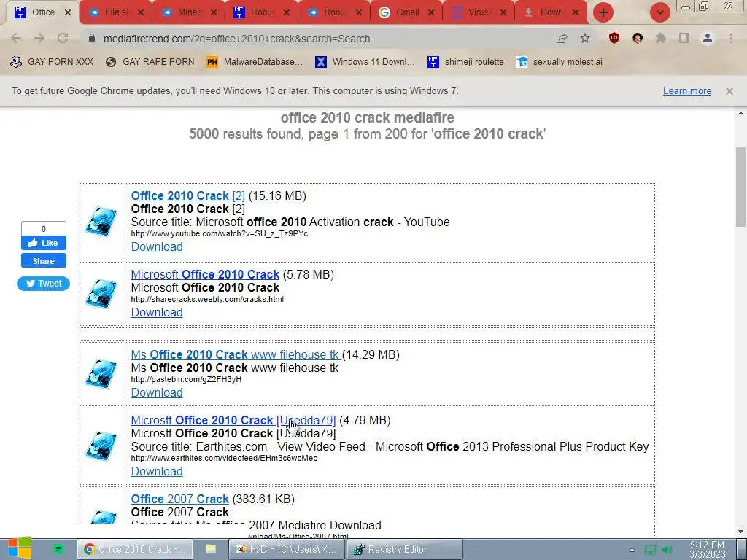This screenshot has width=747, height=560.
Task: Switch to the VirusTotal tab
Action: coord(479,12)
